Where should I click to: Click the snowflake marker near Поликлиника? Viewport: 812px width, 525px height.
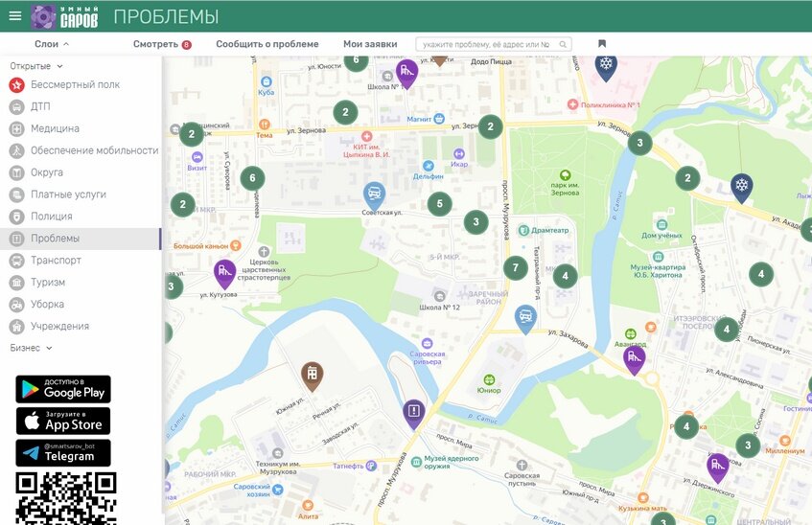[x=605, y=67]
